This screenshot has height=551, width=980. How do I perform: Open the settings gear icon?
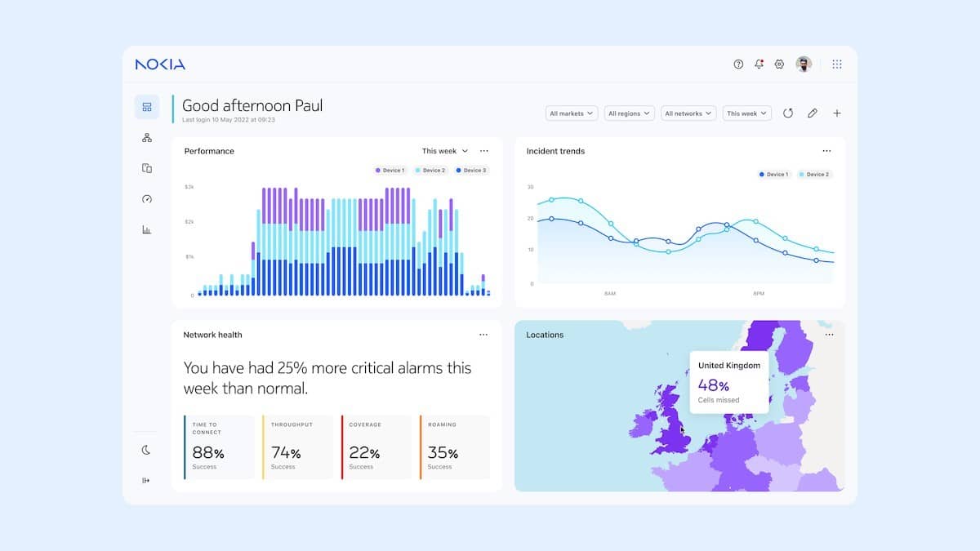[x=780, y=64]
